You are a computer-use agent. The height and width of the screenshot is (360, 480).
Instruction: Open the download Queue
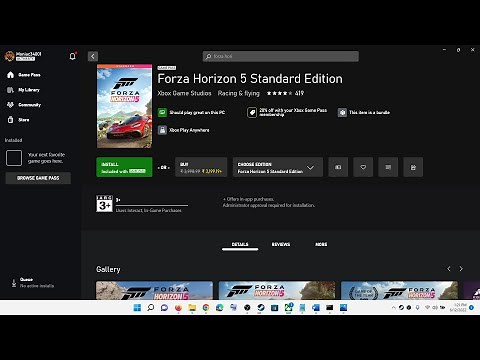point(32,283)
